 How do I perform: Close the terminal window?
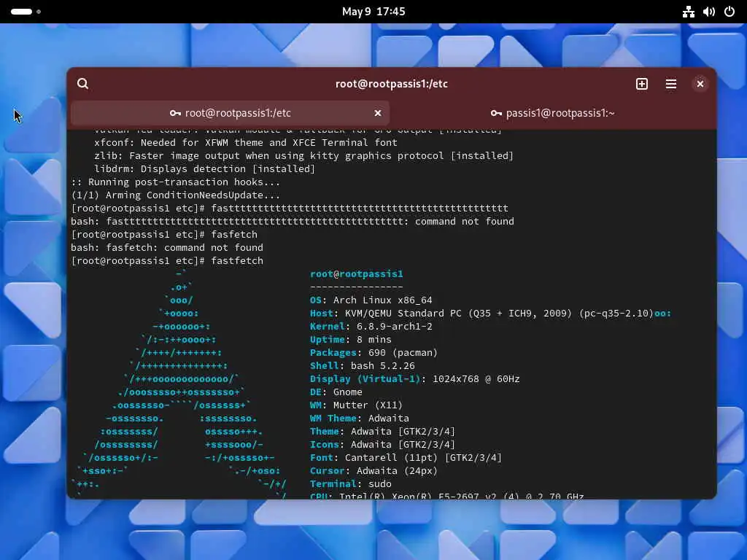pos(700,84)
